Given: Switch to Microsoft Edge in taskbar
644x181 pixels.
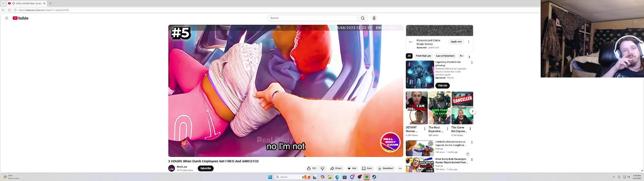Looking at the screenshot, I should (337, 177).
